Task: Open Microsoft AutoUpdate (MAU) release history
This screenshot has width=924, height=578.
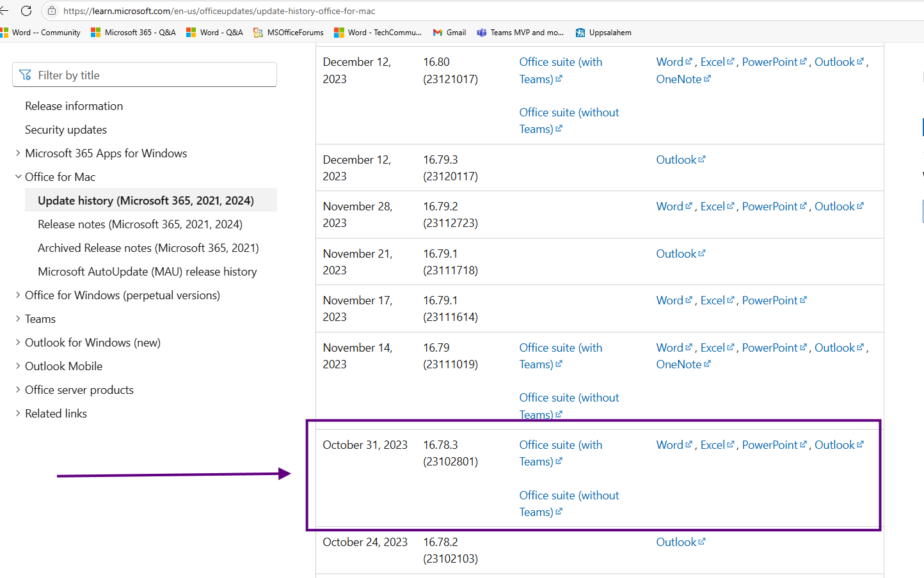Action: point(147,272)
